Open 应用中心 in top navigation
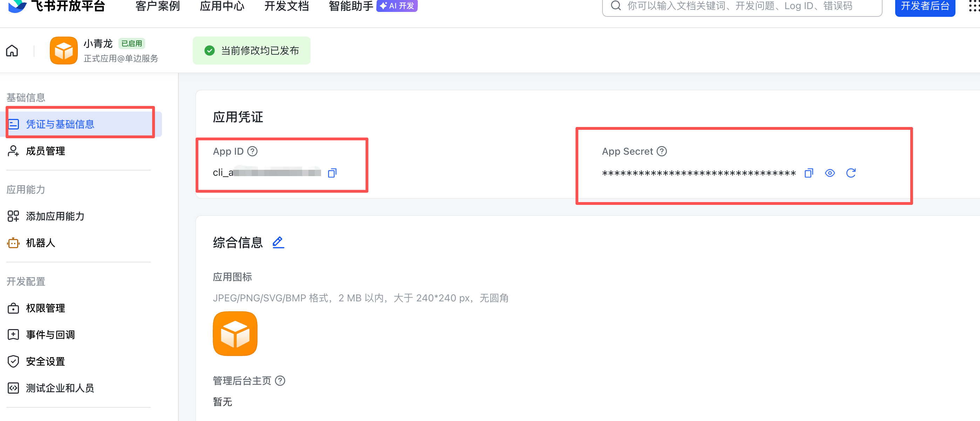This screenshot has height=421, width=980. click(222, 6)
